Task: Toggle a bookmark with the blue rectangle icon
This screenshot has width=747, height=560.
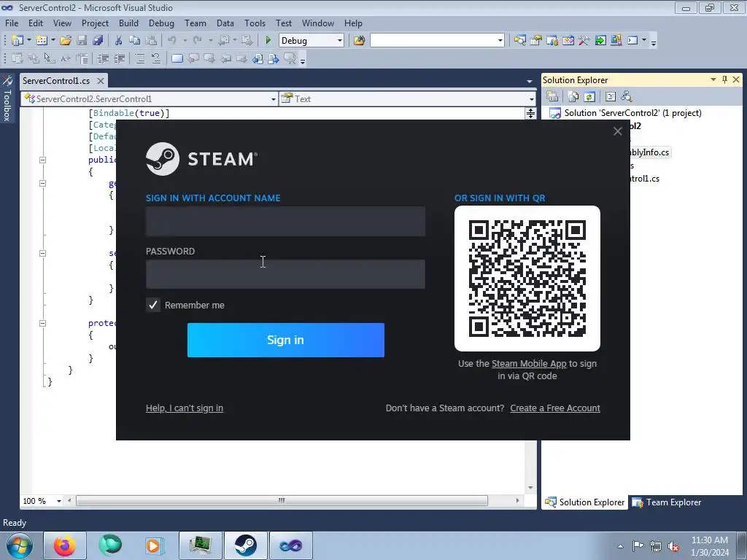Action: point(177,58)
